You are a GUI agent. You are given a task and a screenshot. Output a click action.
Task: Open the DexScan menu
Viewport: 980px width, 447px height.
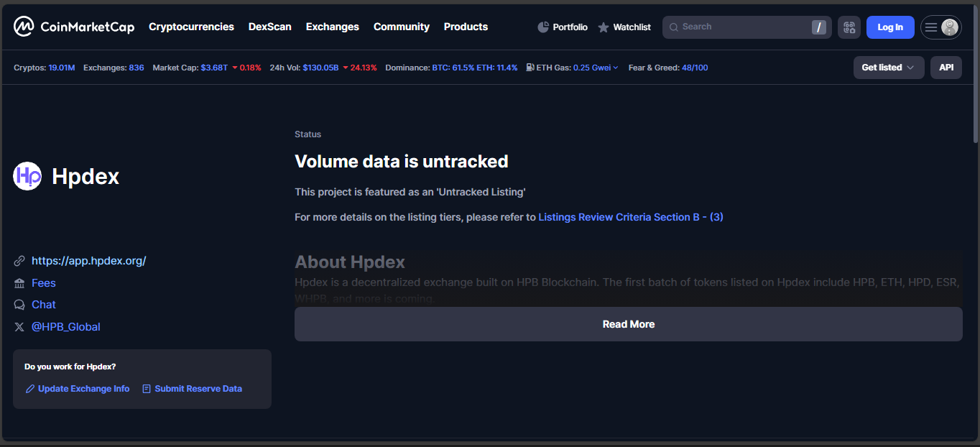pyautogui.click(x=270, y=27)
